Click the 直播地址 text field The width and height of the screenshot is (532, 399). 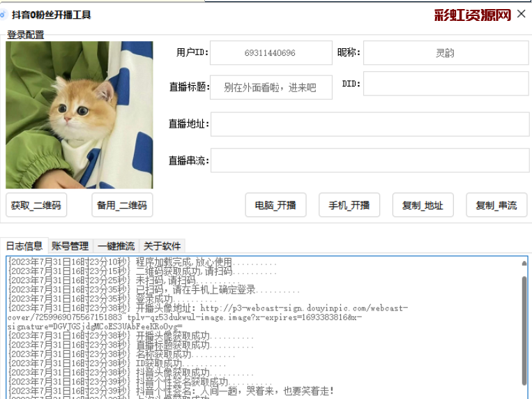(x=370, y=125)
